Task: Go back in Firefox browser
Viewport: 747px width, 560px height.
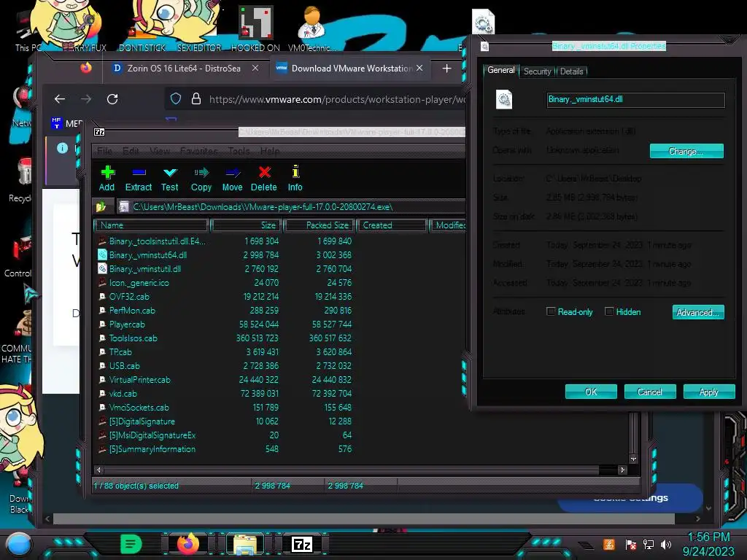Action: pyautogui.click(x=60, y=99)
